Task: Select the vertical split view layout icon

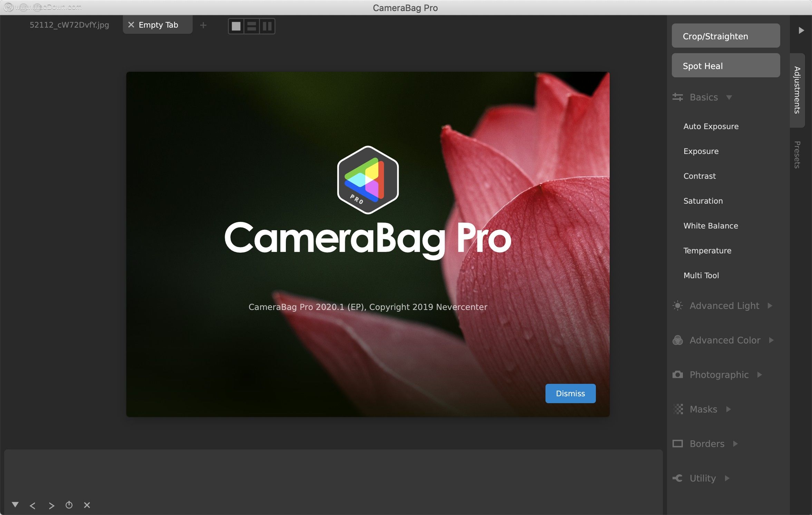Action: coord(267,26)
